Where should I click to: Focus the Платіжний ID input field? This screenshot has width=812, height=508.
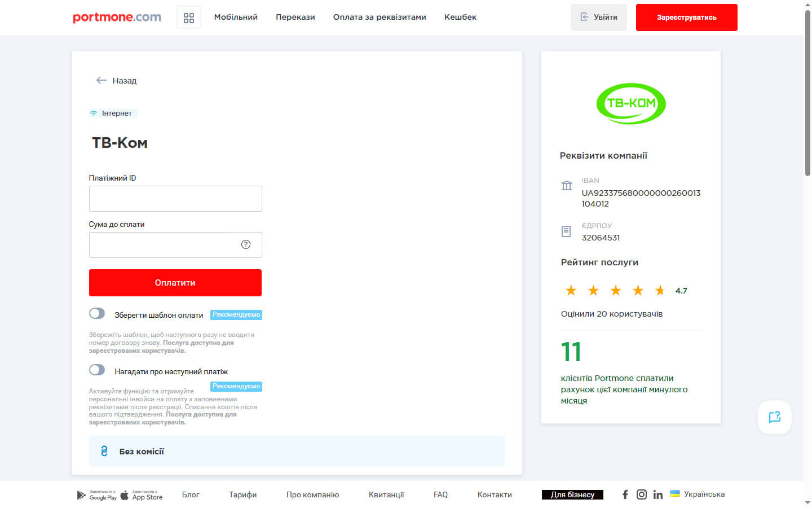(175, 199)
